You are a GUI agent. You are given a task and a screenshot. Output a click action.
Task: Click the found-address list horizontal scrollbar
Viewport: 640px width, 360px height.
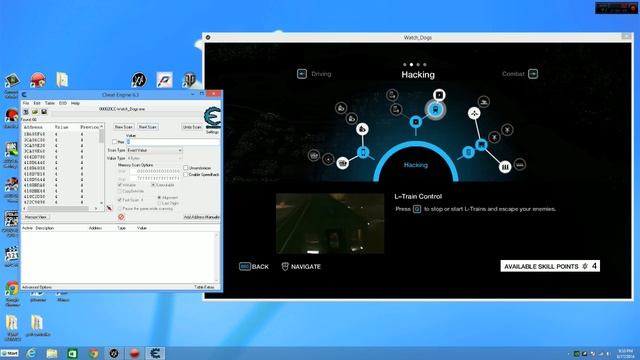[60, 208]
